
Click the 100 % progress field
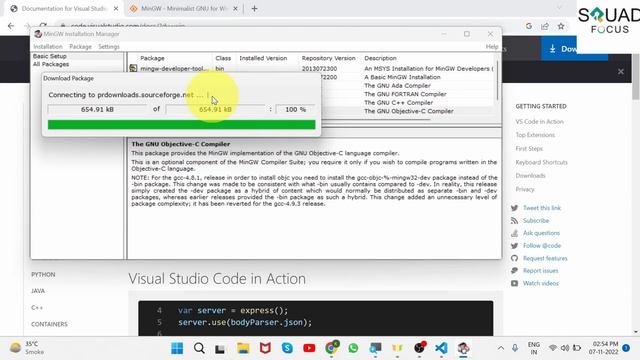(296, 109)
